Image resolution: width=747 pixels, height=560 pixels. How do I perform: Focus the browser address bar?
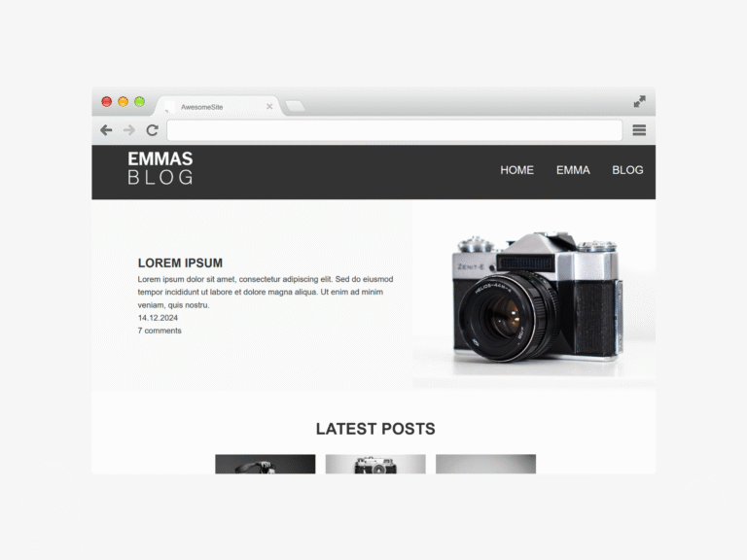tap(395, 130)
